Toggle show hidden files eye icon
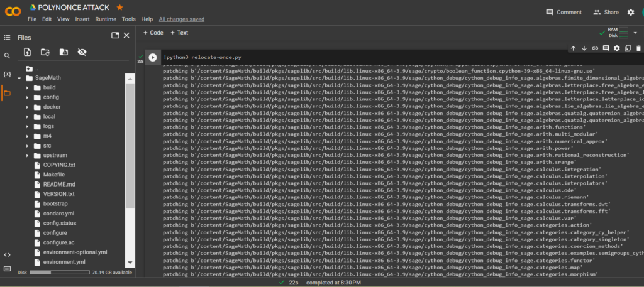 [x=82, y=52]
